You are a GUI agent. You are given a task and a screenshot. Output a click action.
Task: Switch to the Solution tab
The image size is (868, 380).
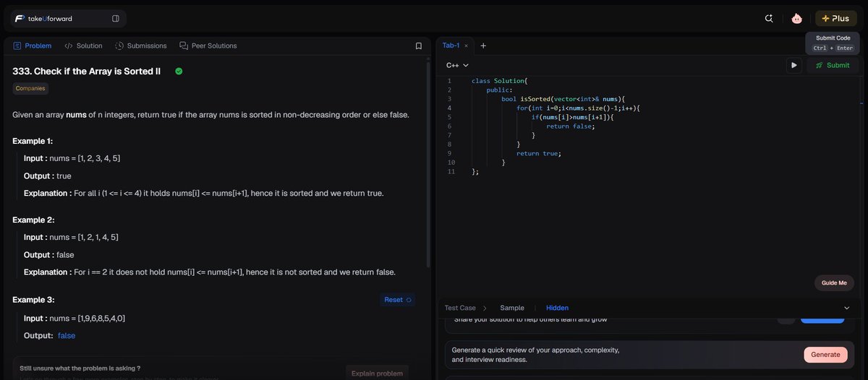tap(83, 46)
